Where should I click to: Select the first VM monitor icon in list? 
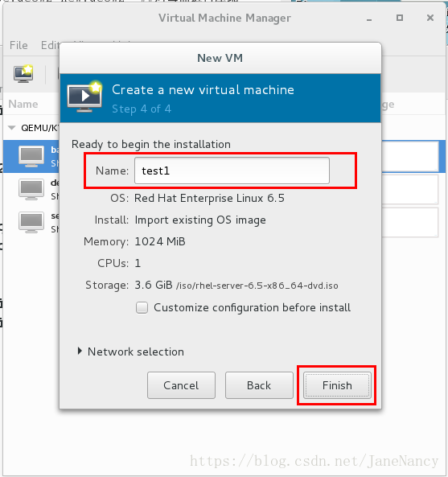31,156
